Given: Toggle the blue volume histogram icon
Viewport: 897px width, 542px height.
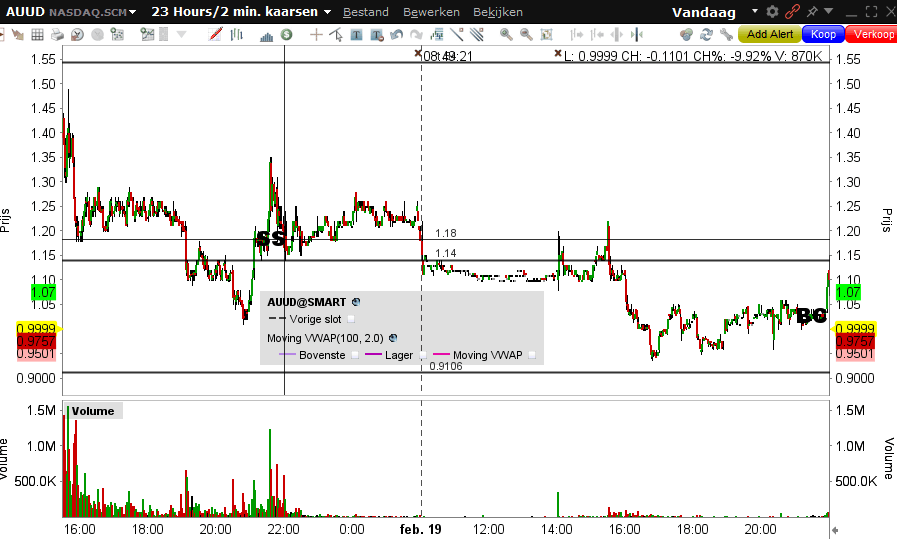Looking at the screenshot, I should 267,35.
